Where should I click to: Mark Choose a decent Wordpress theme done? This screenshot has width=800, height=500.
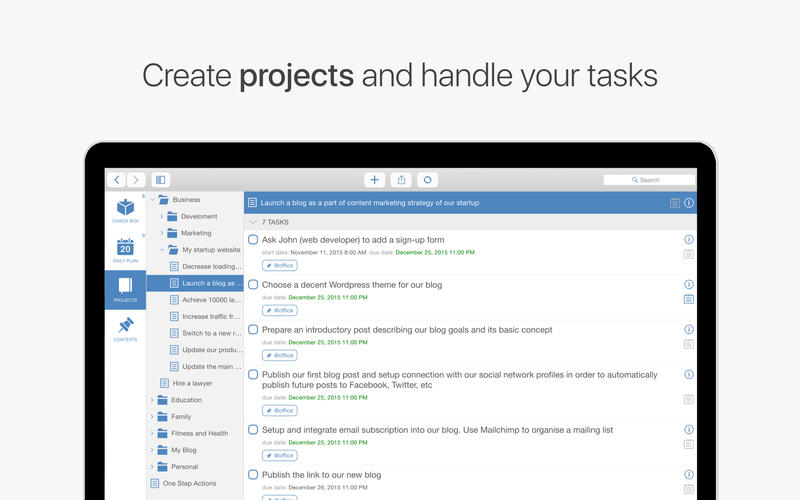point(253,285)
